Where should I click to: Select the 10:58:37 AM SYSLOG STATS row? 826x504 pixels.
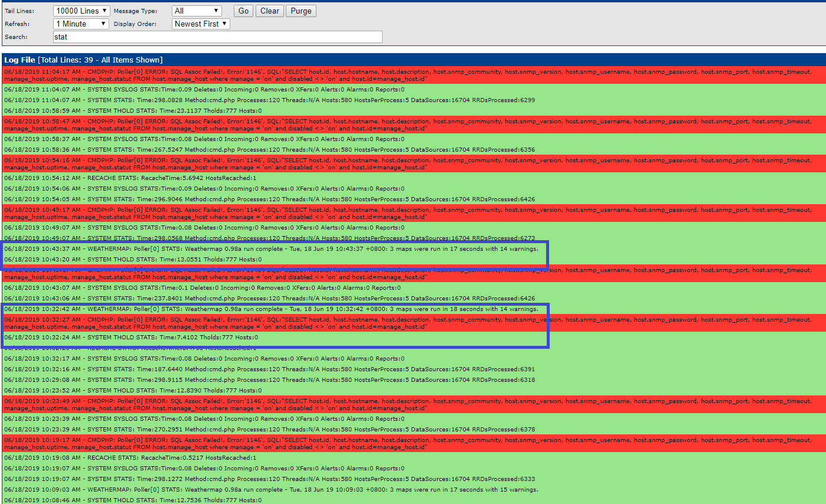coord(413,139)
